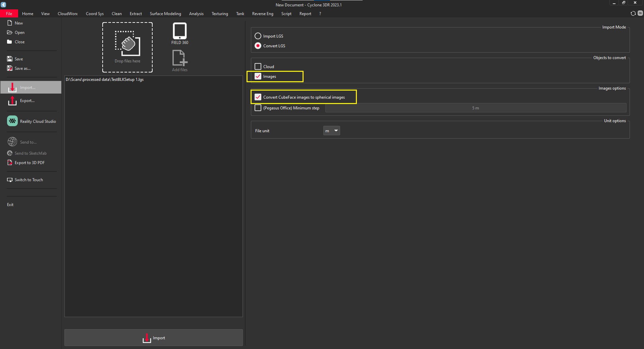This screenshot has width=644, height=349.
Task: Open the Home tab
Action: tap(28, 14)
